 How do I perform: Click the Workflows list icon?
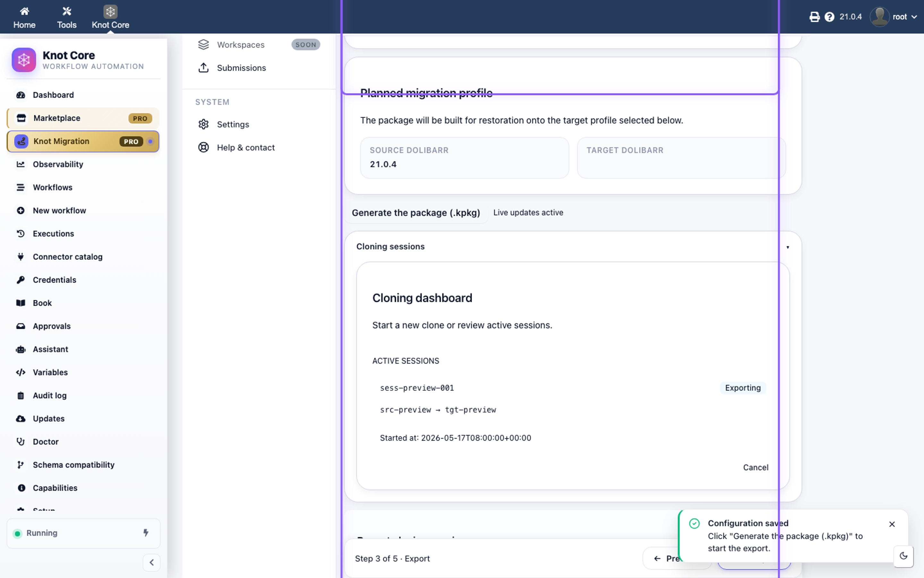(21, 187)
